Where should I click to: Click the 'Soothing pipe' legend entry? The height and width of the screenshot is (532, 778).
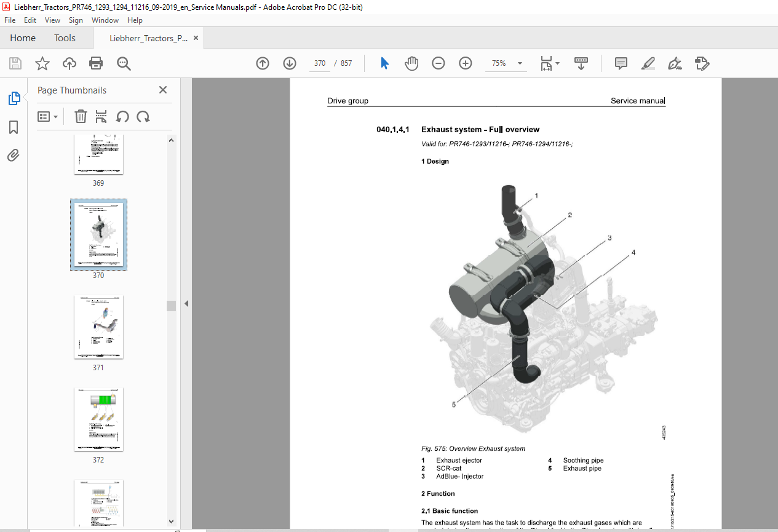pyautogui.click(x=584, y=460)
